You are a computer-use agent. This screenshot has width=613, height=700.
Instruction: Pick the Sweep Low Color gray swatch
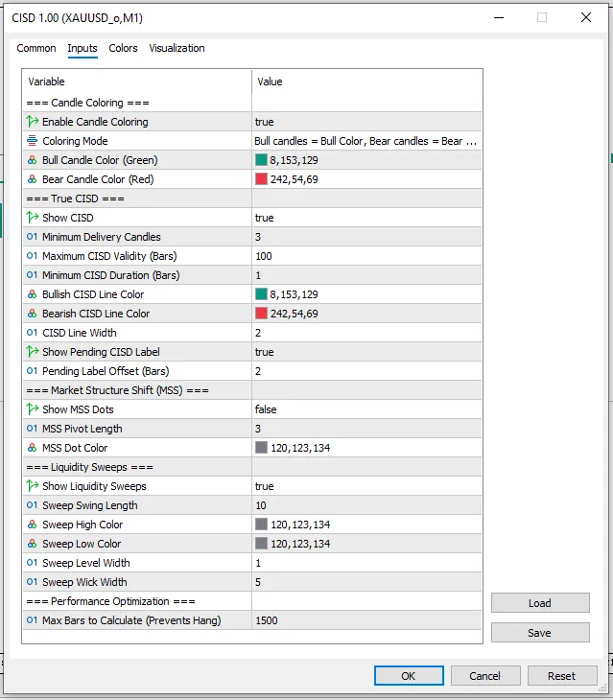261,544
